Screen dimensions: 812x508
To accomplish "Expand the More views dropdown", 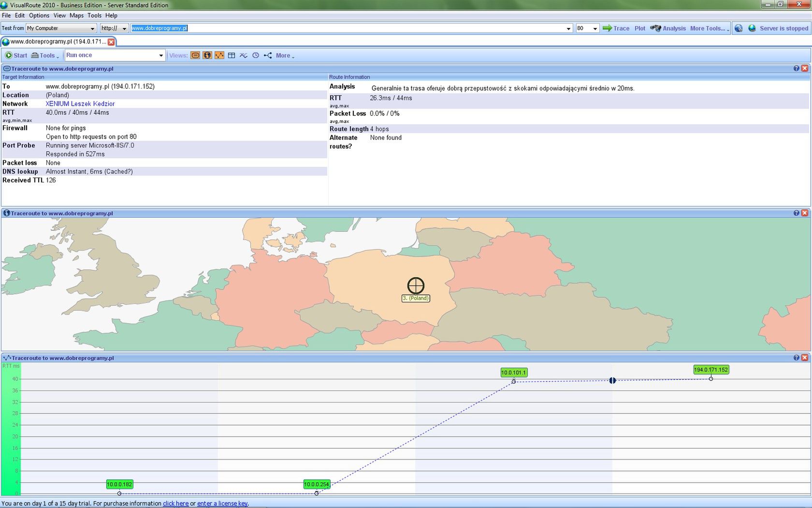I will [x=285, y=56].
